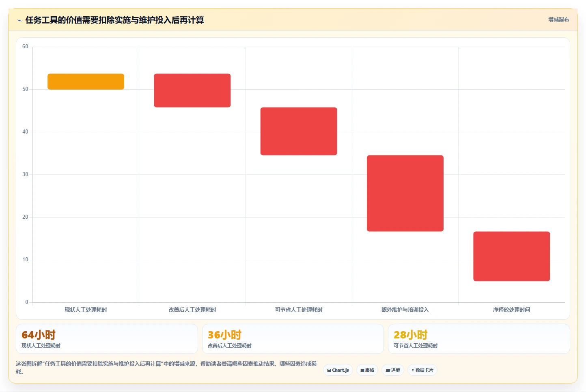
Task: Click the red bar above 可节省人工处理耗时
Action: pos(299,131)
